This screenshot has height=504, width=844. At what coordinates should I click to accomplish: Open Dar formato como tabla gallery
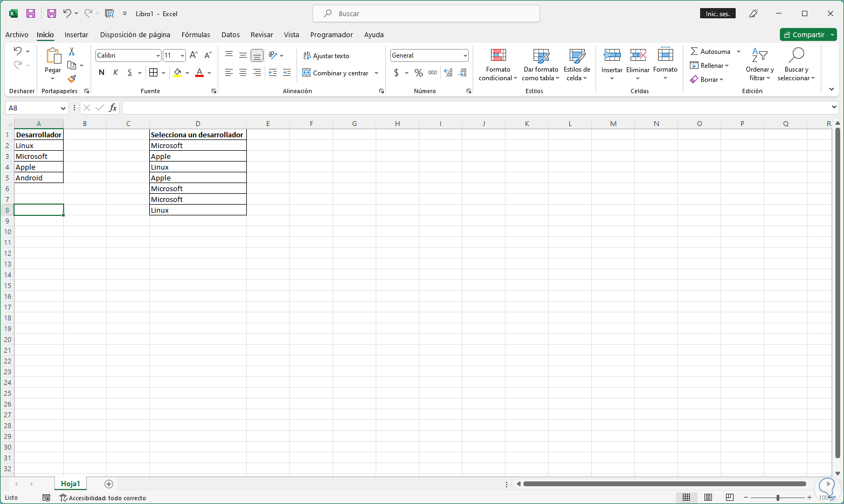click(541, 65)
